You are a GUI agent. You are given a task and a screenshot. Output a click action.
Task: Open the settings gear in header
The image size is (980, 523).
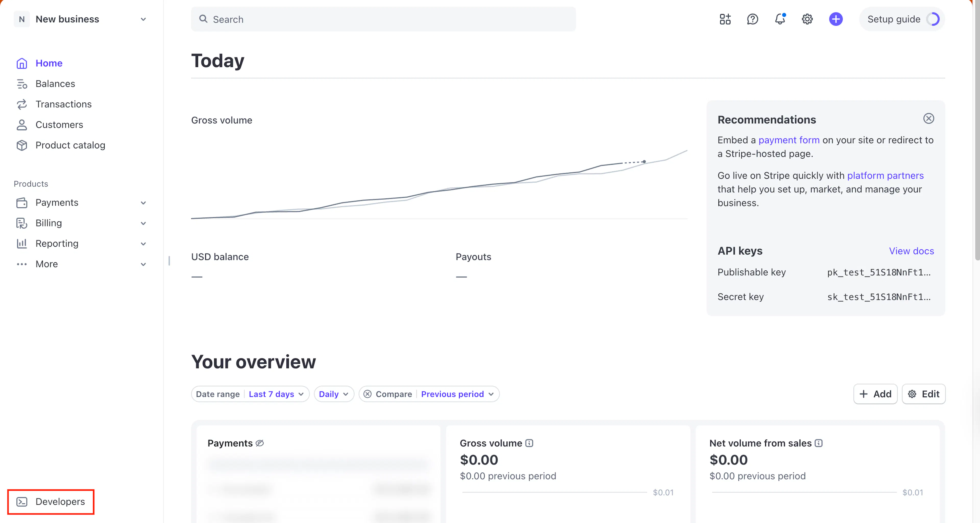(x=807, y=19)
